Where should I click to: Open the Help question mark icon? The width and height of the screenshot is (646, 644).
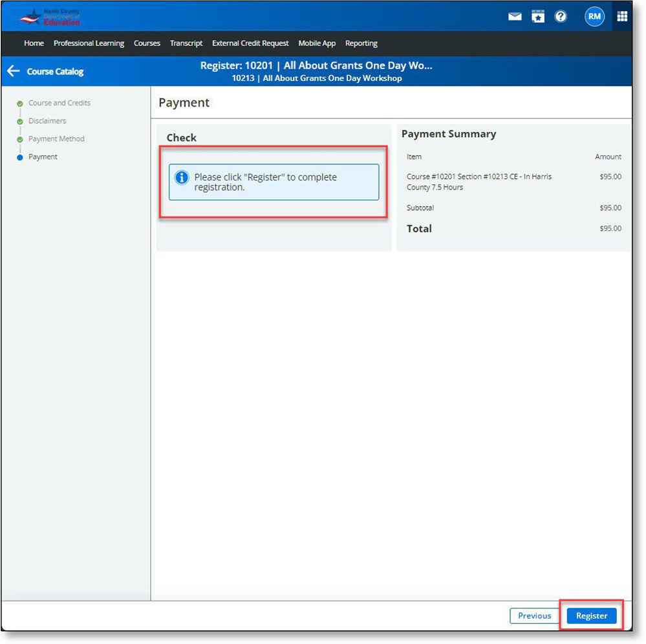click(560, 16)
